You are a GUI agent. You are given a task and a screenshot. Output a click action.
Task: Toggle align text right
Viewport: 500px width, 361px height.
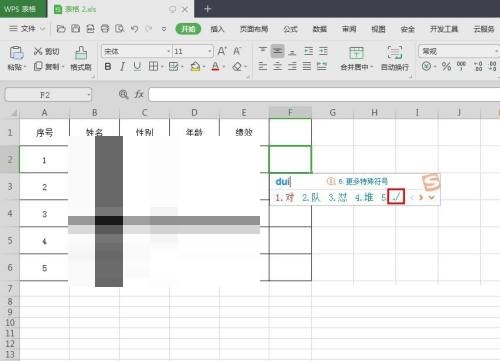[292, 66]
